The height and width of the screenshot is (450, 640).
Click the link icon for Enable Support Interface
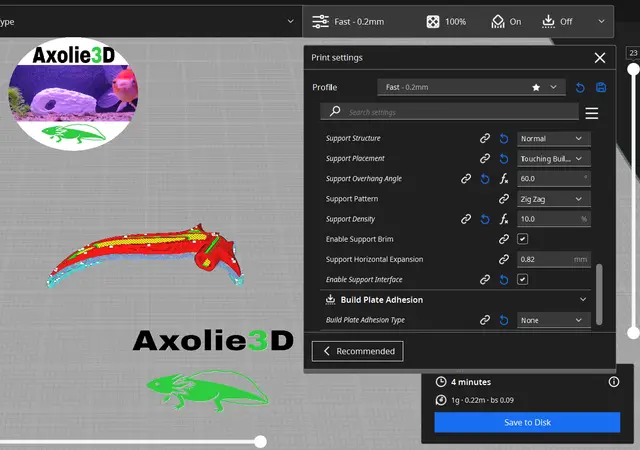(x=484, y=279)
